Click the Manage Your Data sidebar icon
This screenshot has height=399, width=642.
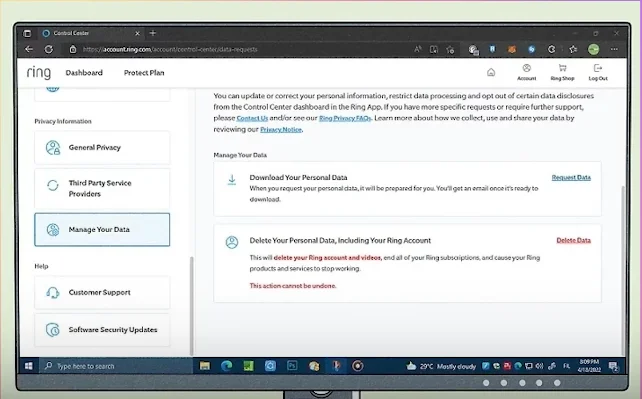53,230
